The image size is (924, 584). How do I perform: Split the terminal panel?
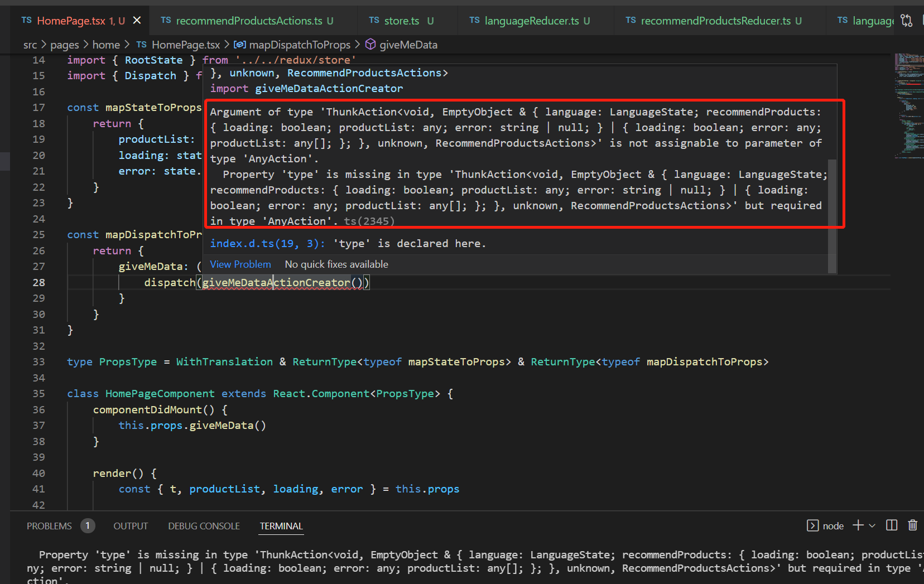coord(892,525)
